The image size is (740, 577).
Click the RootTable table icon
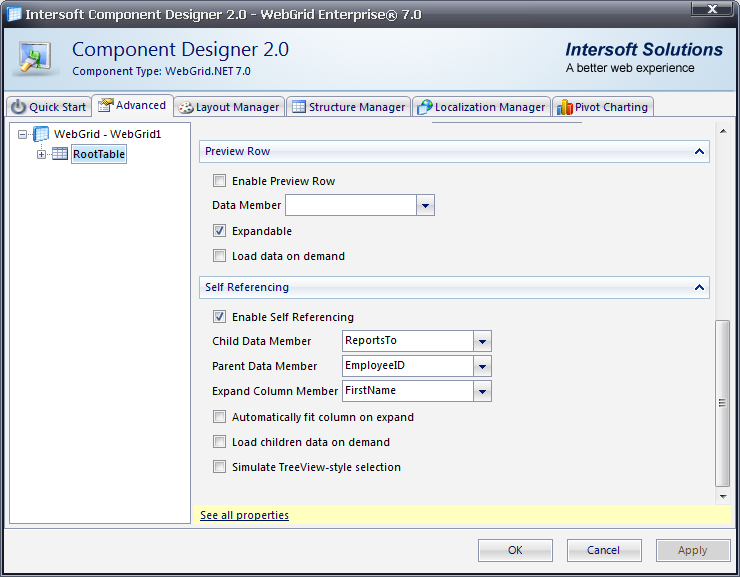coord(60,154)
